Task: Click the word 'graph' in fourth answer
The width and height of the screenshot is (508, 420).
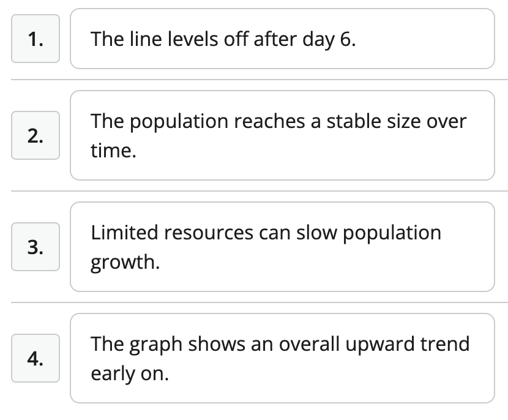Action: pyautogui.click(x=156, y=345)
